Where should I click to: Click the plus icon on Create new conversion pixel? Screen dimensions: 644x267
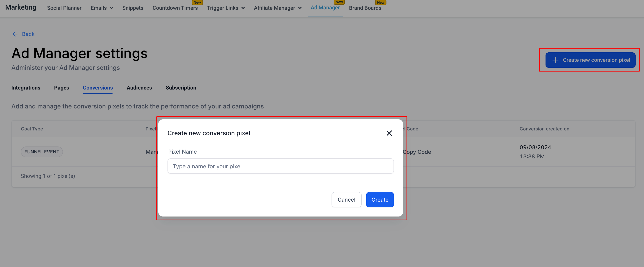[555, 60]
